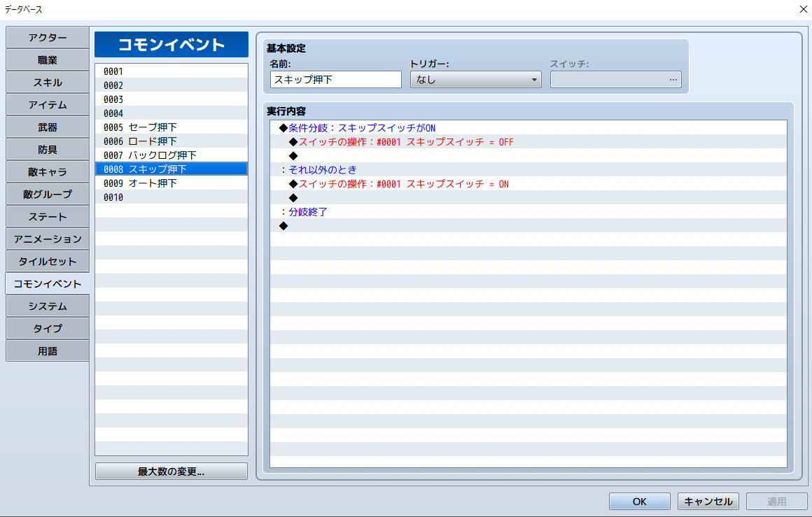The width and height of the screenshot is (812, 517).
Task: Click inside the 名前 input field
Action: click(x=335, y=79)
